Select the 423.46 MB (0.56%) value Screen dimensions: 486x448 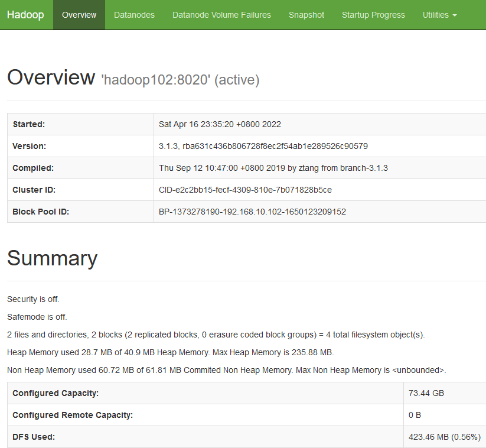click(x=445, y=437)
